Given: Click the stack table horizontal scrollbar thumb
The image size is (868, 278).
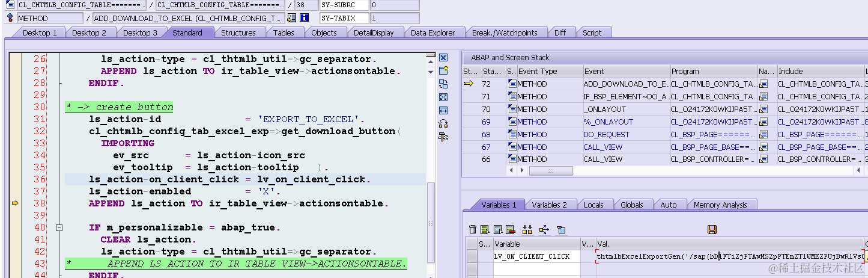Looking at the screenshot, I should tap(551, 171).
